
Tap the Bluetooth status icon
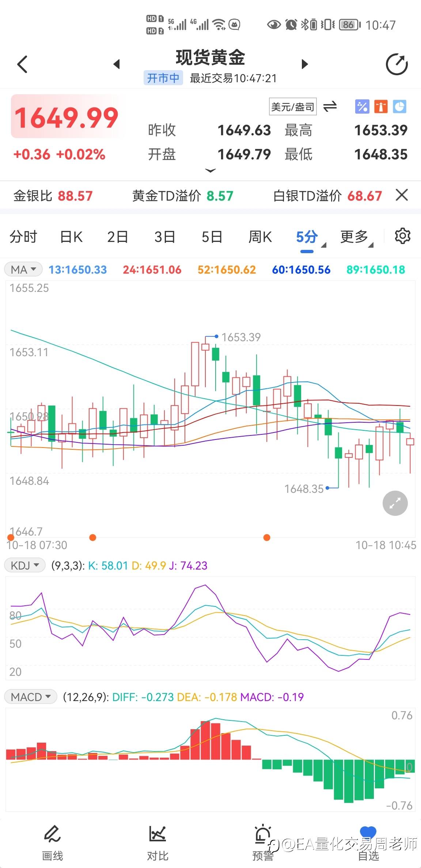pyautogui.click(x=305, y=24)
